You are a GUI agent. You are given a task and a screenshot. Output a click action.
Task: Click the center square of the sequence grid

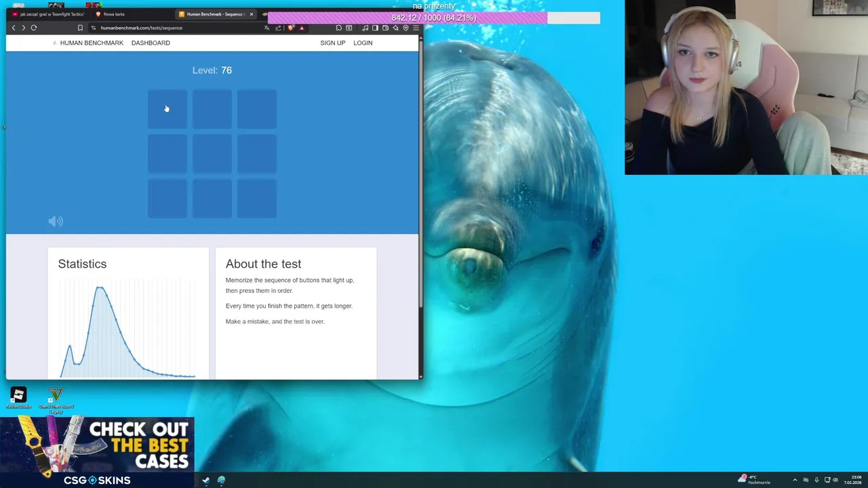212,154
